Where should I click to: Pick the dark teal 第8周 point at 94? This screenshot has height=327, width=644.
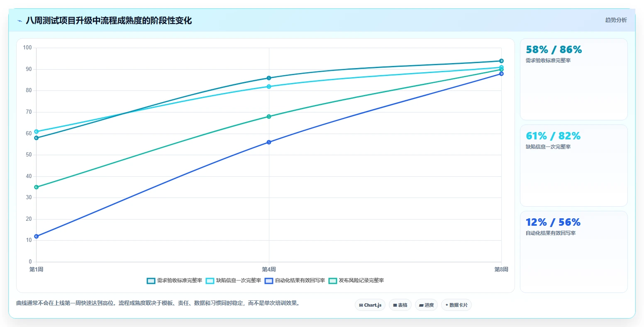(501, 61)
